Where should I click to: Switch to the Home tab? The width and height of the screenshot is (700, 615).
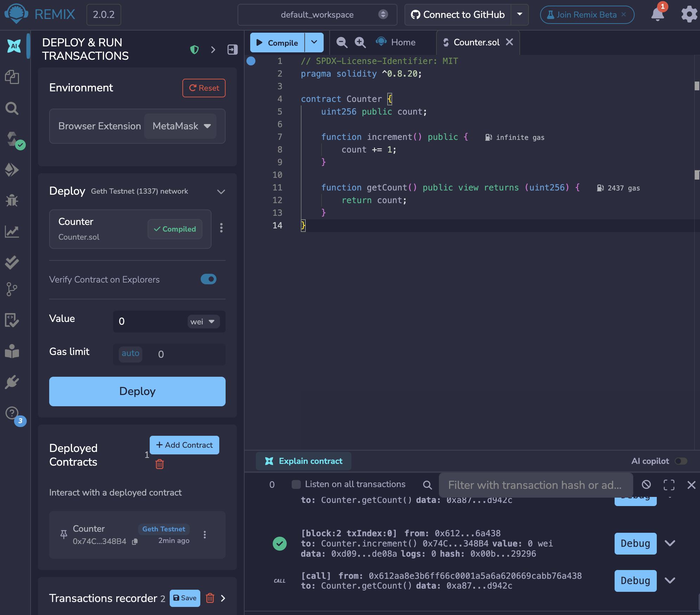(x=396, y=43)
